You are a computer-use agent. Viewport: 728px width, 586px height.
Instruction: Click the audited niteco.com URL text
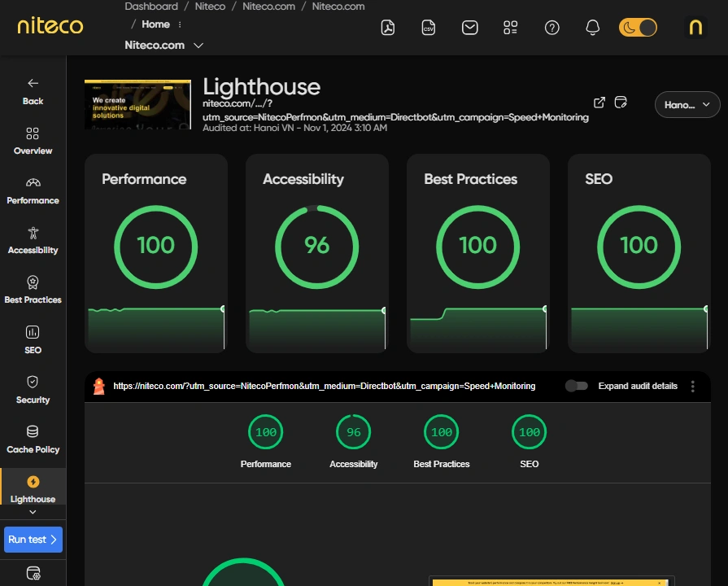click(324, 386)
